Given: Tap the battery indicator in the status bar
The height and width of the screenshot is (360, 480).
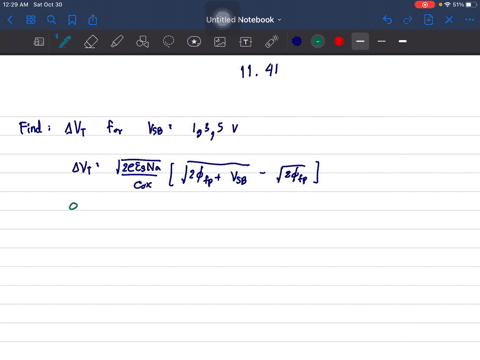Looking at the screenshot, I should click(x=472, y=5).
